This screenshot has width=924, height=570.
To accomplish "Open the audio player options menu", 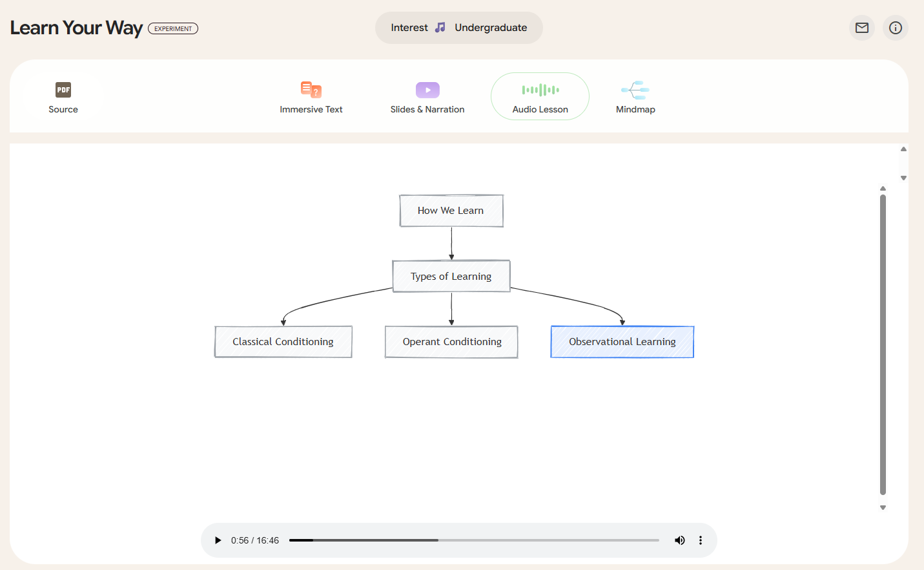I will (701, 540).
